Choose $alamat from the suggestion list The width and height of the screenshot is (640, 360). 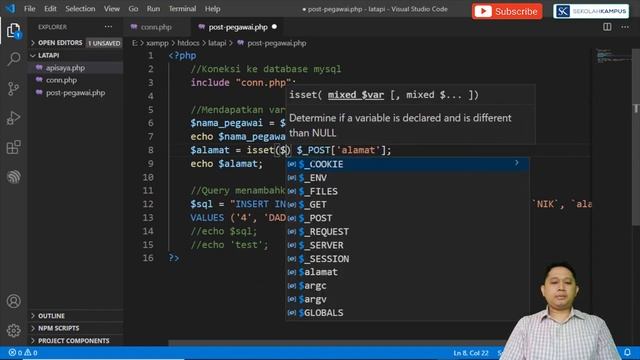[x=407, y=272]
